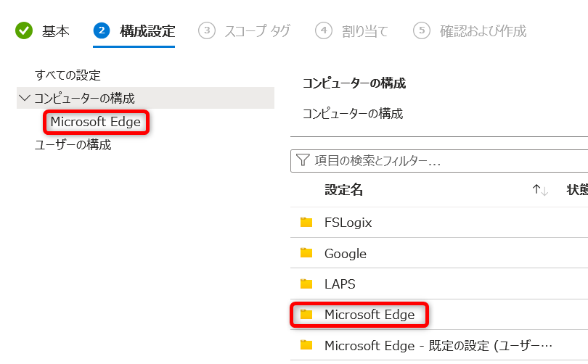
Task: Select ユーザーの構成 tree node
Action: (x=73, y=145)
